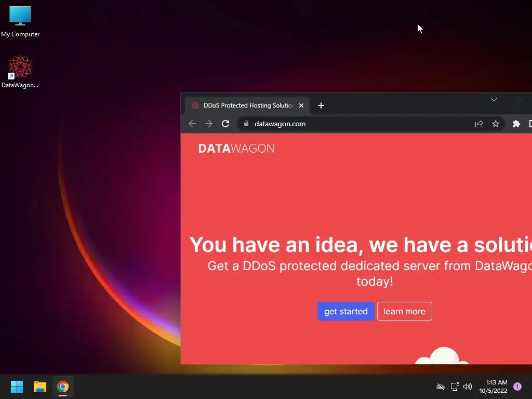View site security info via lock icon
Image resolution: width=532 pixels, height=399 pixels.
246,124
